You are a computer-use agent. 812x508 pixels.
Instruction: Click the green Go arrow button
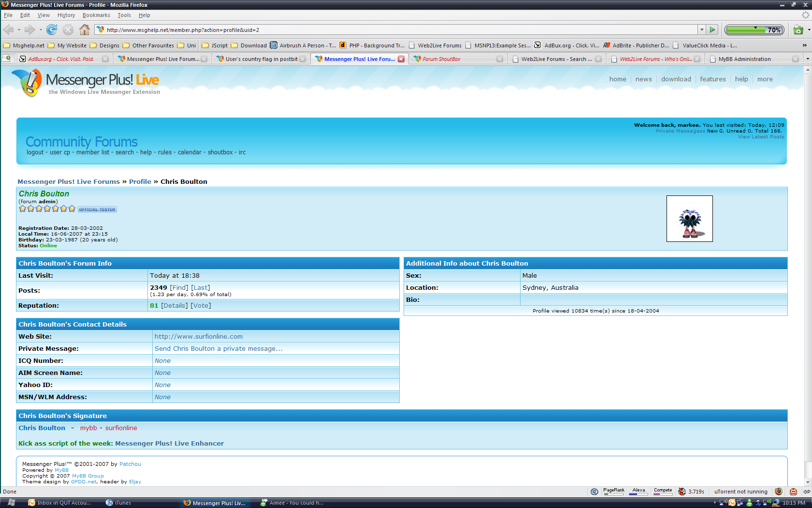(x=712, y=30)
